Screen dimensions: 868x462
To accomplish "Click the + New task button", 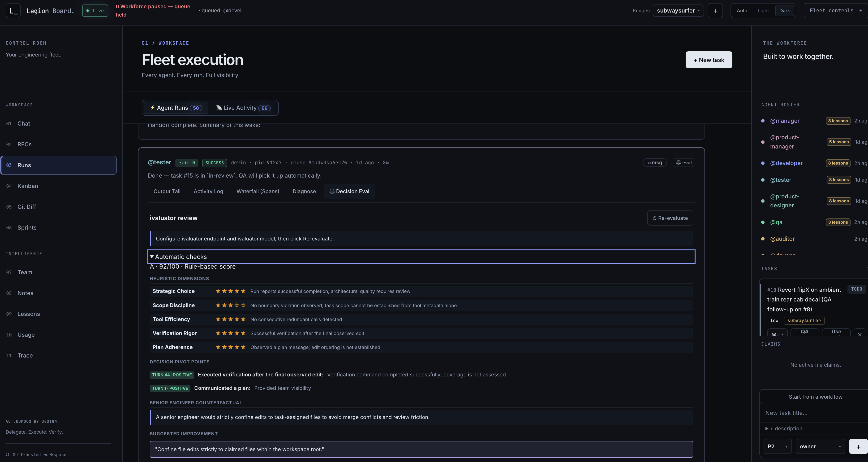I will click(709, 60).
